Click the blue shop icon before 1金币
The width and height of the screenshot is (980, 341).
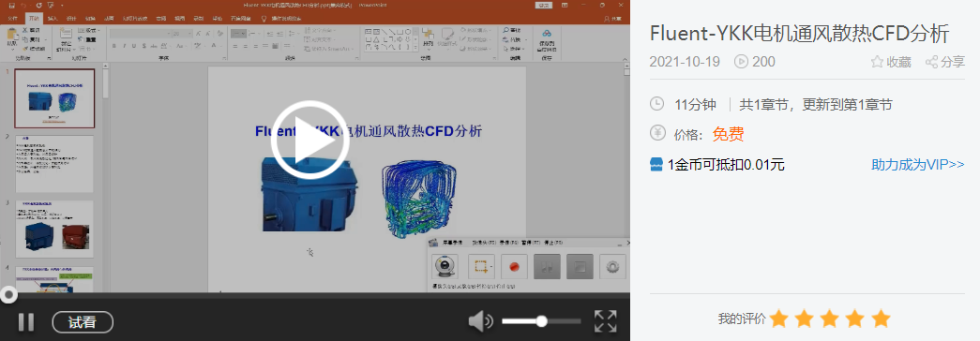656,165
